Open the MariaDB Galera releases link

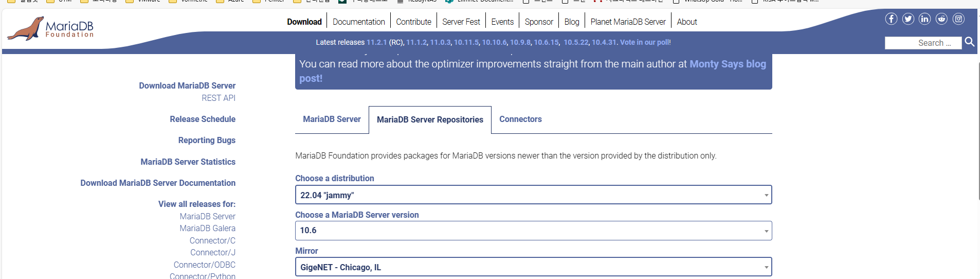[208, 228]
